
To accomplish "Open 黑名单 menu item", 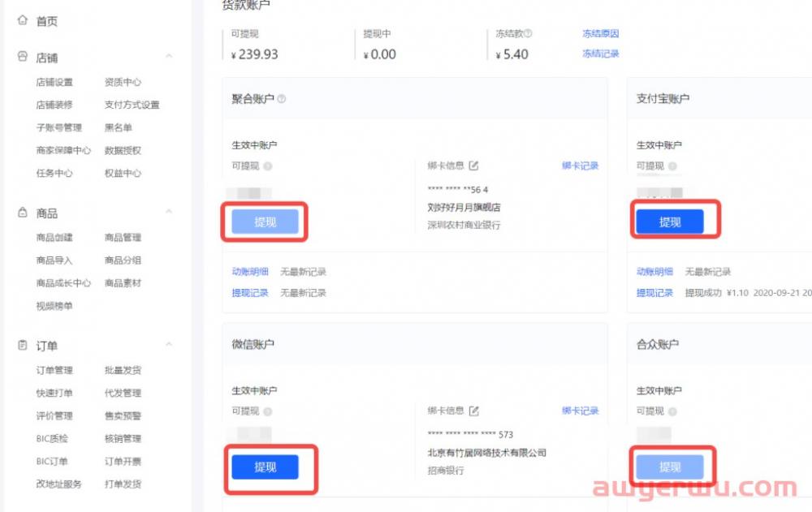I will (x=118, y=128).
